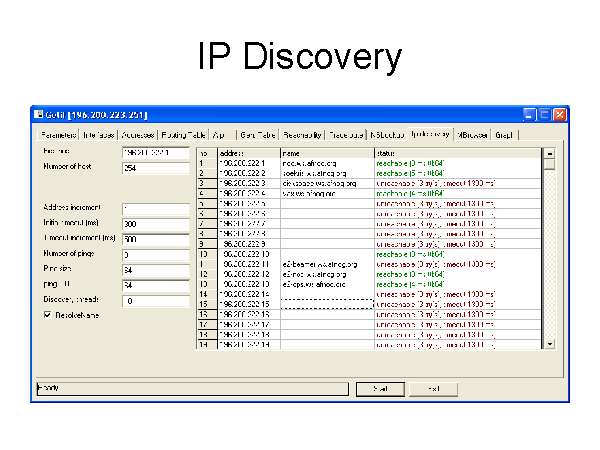Image resolution: width=600 pixels, height=450 pixels.
Task: Sort by the address column header
Action: 248,153
